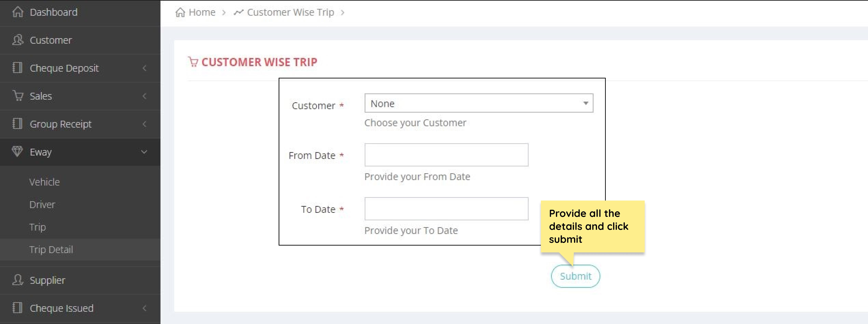The height and width of the screenshot is (324, 868).
Task: Expand the Cheque Deposit menu chevron
Action: point(145,68)
